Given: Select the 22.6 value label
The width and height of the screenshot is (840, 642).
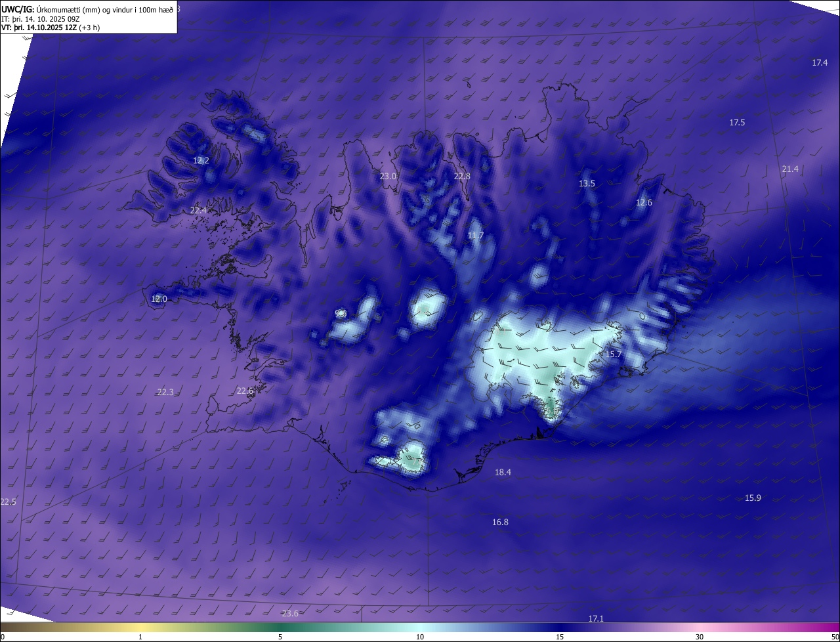Looking at the screenshot, I should pyautogui.click(x=244, y=391).
